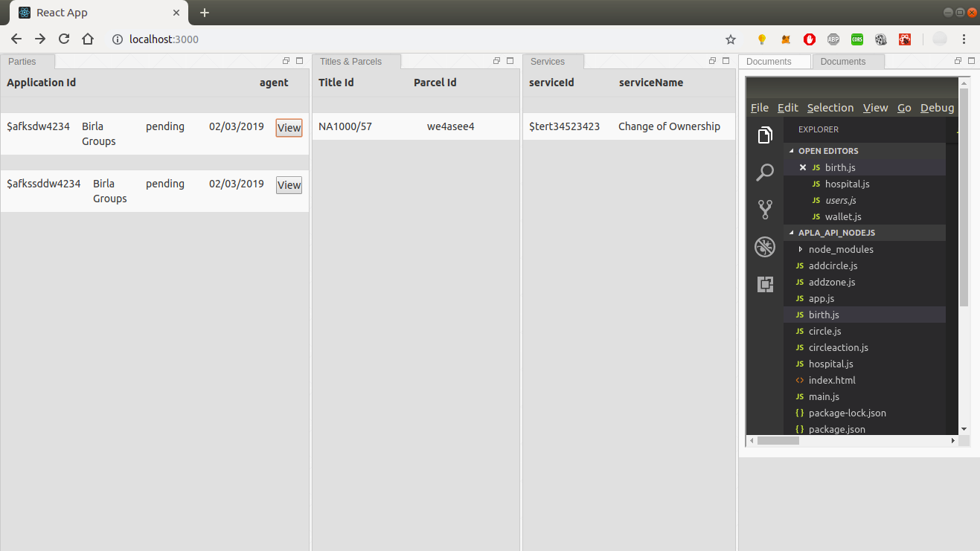Click View for application $afksdw4234
Viewport: 980px width, 551px height.
point(289,127)
